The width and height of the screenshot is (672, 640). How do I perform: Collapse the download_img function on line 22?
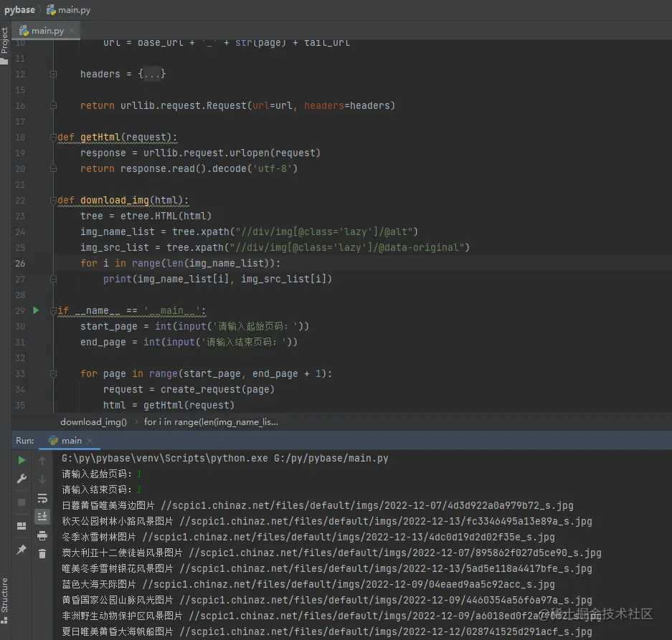53,200
